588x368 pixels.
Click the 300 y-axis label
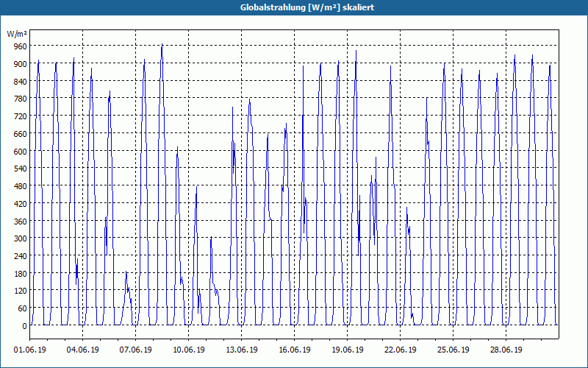pos(21,238)
